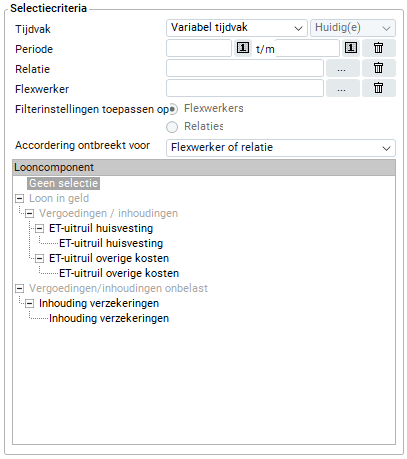Viewport: 407px width, 459px height.
Task: Select Geen selectie in the tree
Action: point(63,183)
